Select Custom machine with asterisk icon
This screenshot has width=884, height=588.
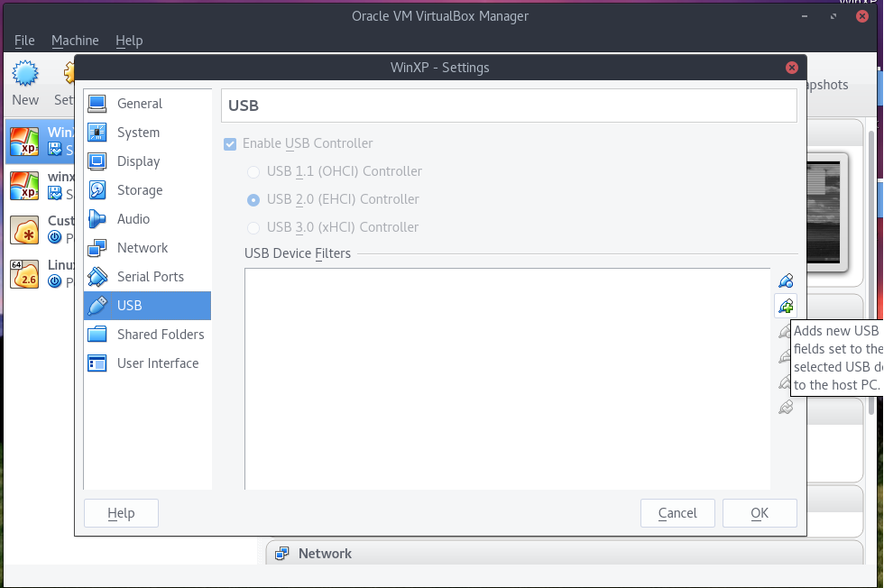coord(40,229)
